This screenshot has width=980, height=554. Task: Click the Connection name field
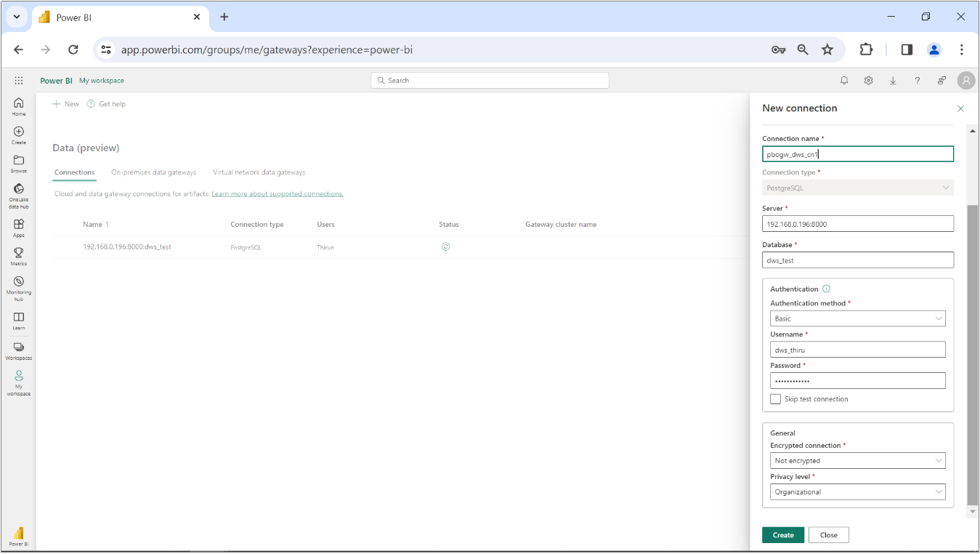click(x=858, y=154)
